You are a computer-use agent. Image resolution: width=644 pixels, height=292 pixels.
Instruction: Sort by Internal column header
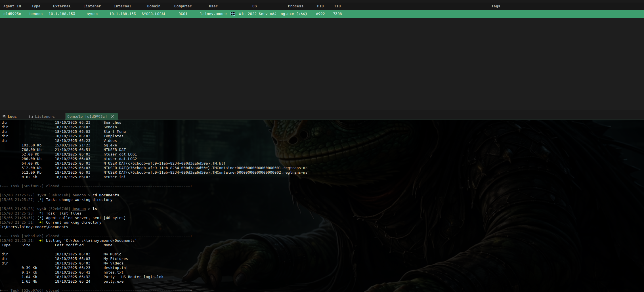[123, 6]
